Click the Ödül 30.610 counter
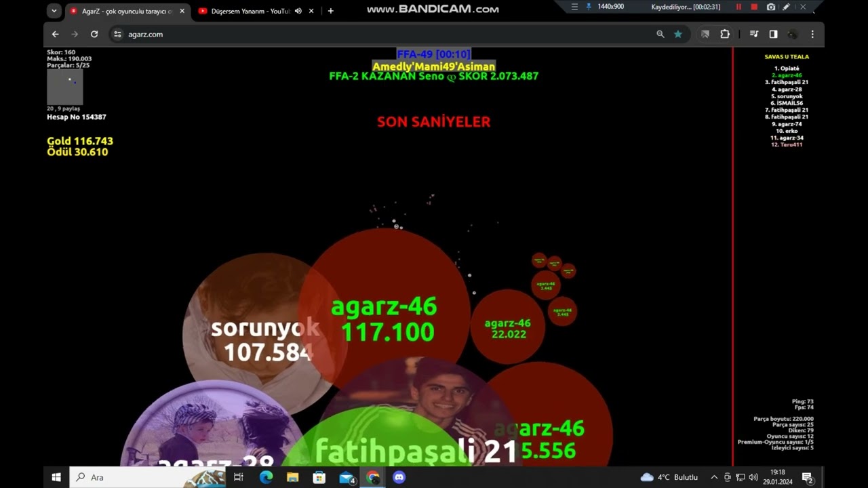 (77, 152)
